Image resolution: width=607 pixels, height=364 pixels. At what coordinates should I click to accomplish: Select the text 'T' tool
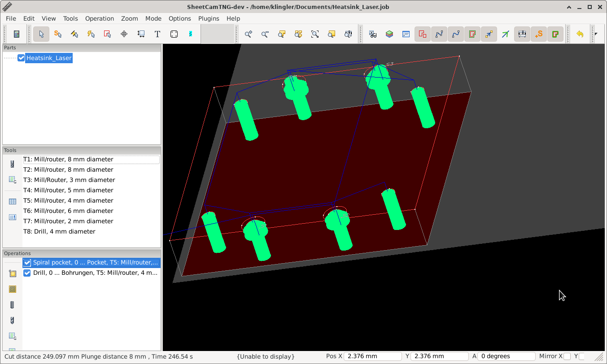point(157,34)
